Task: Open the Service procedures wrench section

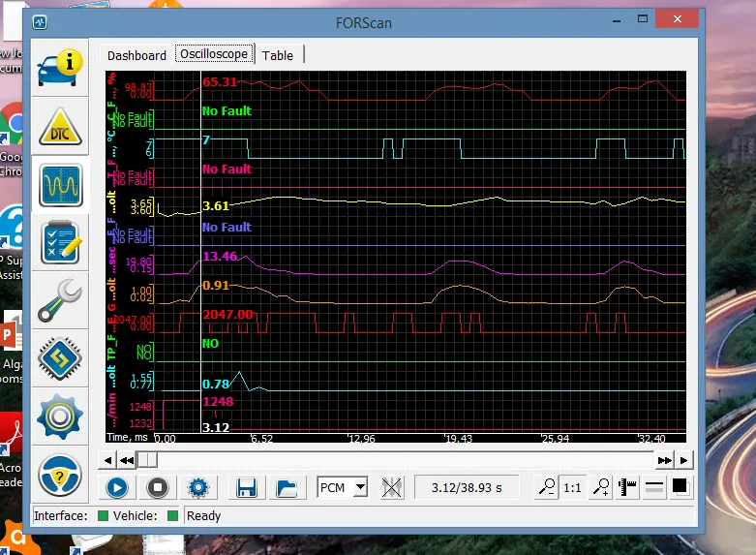Action: coord(60,300)
